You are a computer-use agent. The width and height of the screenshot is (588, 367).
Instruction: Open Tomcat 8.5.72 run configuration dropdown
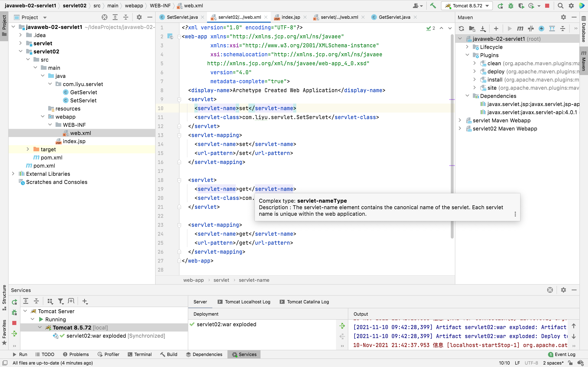click(x=467, y=6)
